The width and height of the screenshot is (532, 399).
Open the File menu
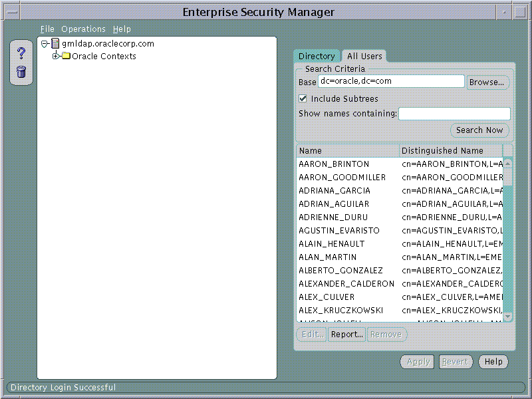point(47,29)
